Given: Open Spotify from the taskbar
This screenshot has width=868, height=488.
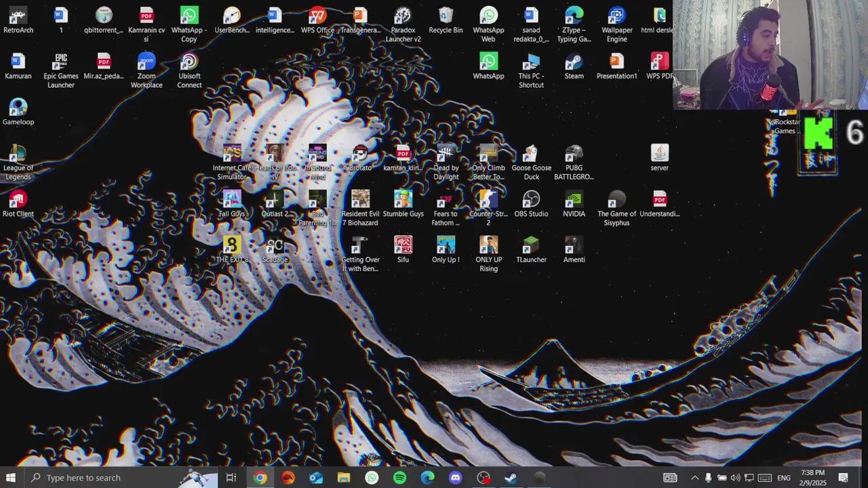Looking at the screenshot, I should (400, 478).
